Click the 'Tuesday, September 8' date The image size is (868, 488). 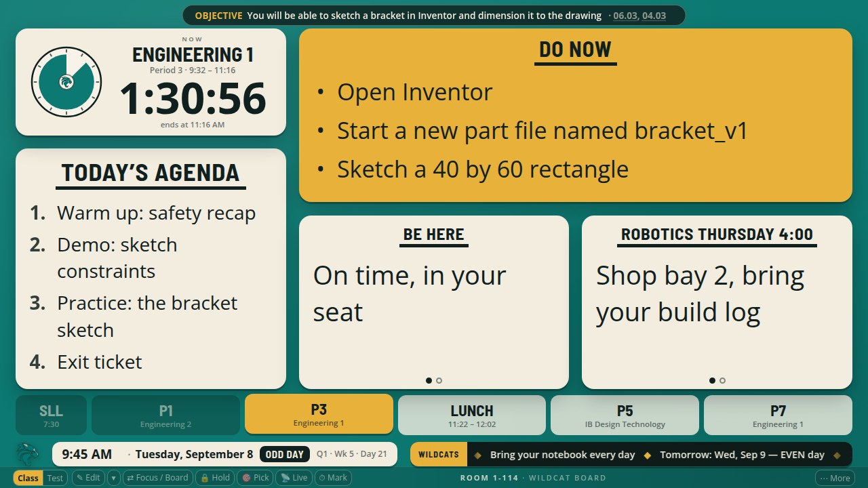pos(194,454)
